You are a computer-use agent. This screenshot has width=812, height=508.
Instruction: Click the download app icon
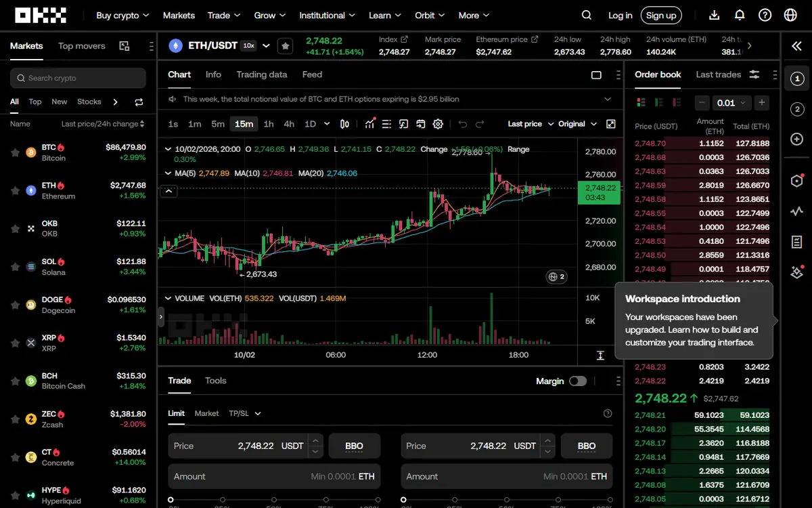715,15
